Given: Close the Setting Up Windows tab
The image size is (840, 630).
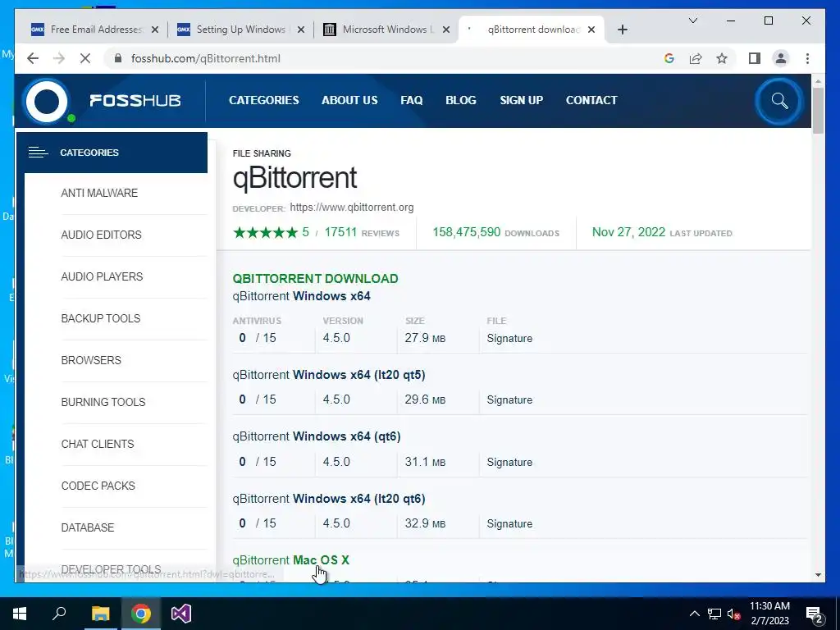Looking at the screenshot, I should [301, 30].
